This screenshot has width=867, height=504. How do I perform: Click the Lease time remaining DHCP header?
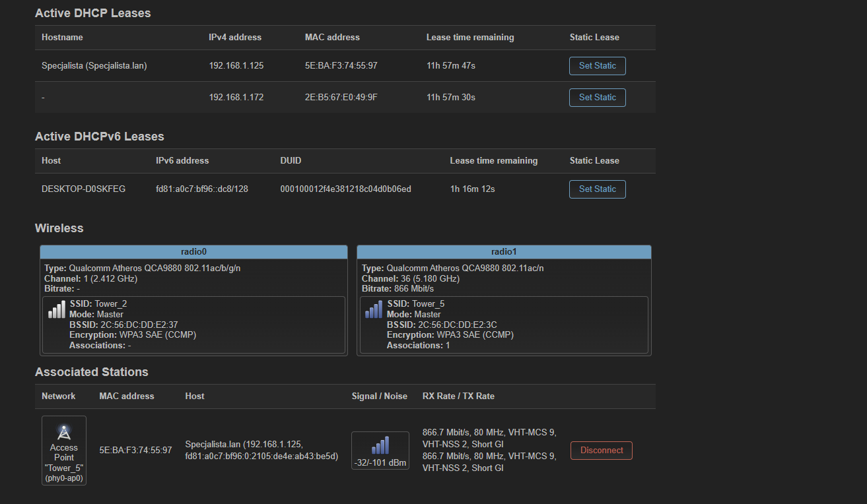coord(470,38)
